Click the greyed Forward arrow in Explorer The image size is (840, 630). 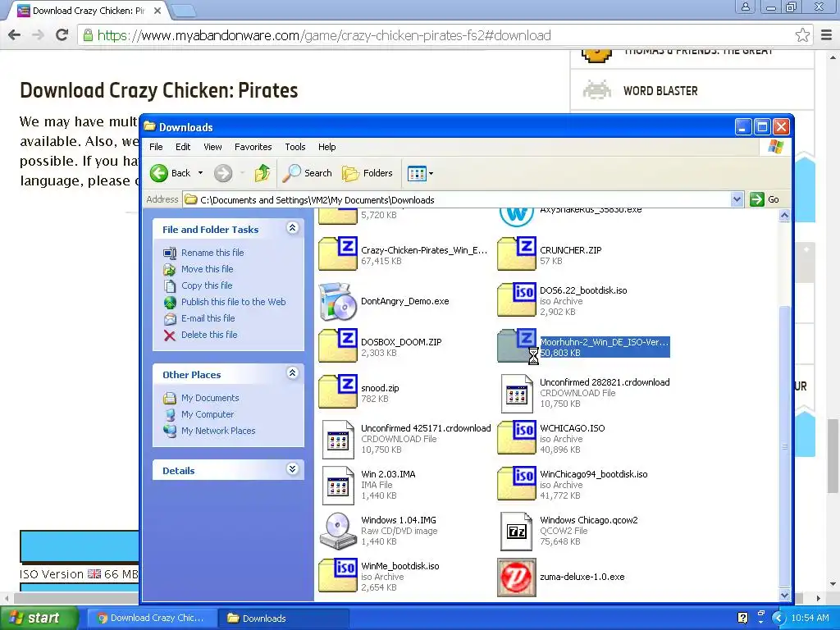pyautogui.click(x=223, y=173)
